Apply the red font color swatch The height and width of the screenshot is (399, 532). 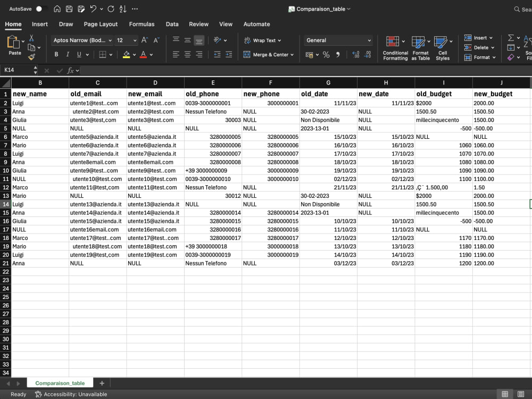pos(143,54)
